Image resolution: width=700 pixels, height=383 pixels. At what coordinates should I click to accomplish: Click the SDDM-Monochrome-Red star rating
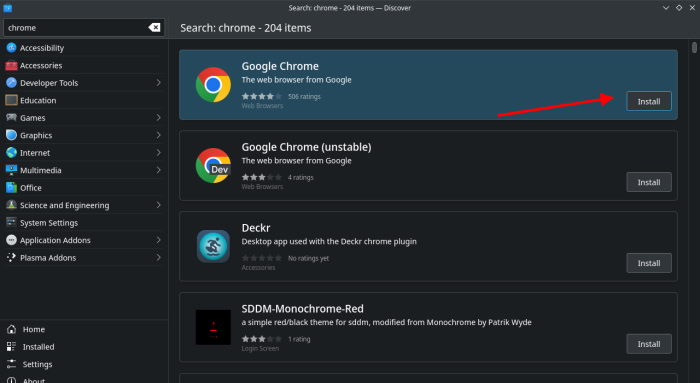coord(262,339)
